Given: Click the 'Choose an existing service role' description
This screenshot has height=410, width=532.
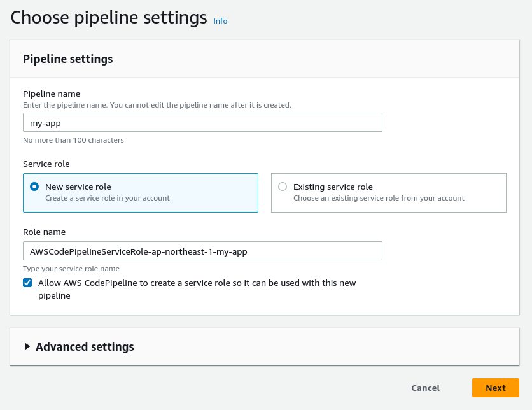Looking at the screenshot, I should click(379, 198).
